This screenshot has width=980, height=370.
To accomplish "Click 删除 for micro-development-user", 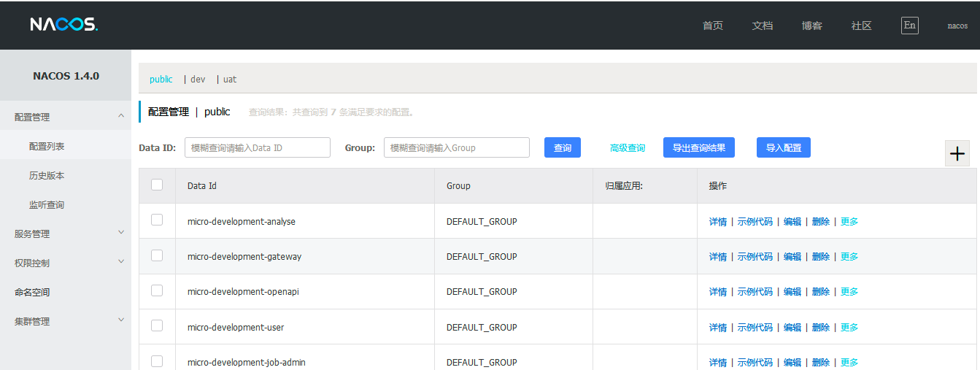I will click(821, 327).
